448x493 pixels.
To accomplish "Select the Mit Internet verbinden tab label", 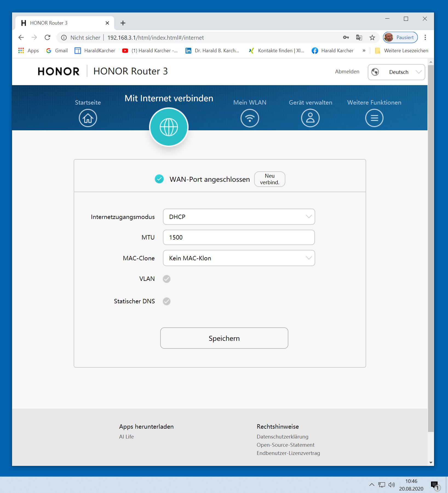I will [169, 99].
